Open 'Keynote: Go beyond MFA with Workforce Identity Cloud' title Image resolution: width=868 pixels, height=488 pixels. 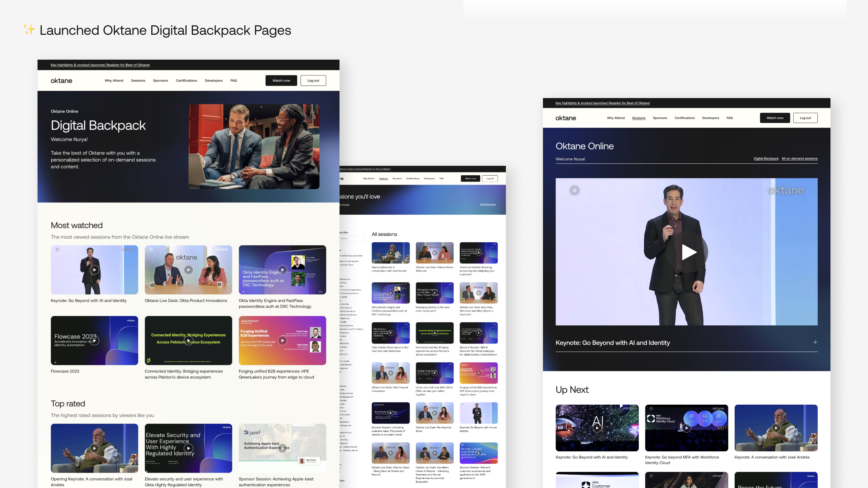(682, 460)
